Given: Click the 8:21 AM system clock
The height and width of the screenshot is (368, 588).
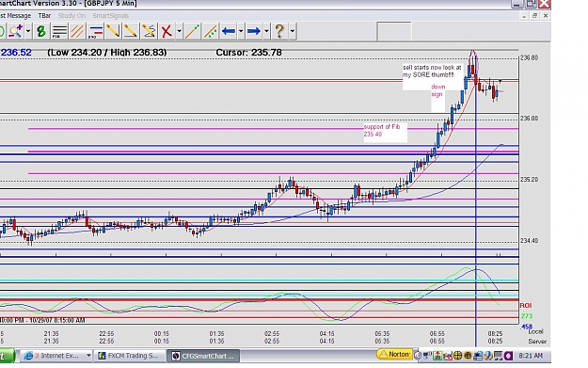Looking at the screenshot, I should [x=531, y=355].
